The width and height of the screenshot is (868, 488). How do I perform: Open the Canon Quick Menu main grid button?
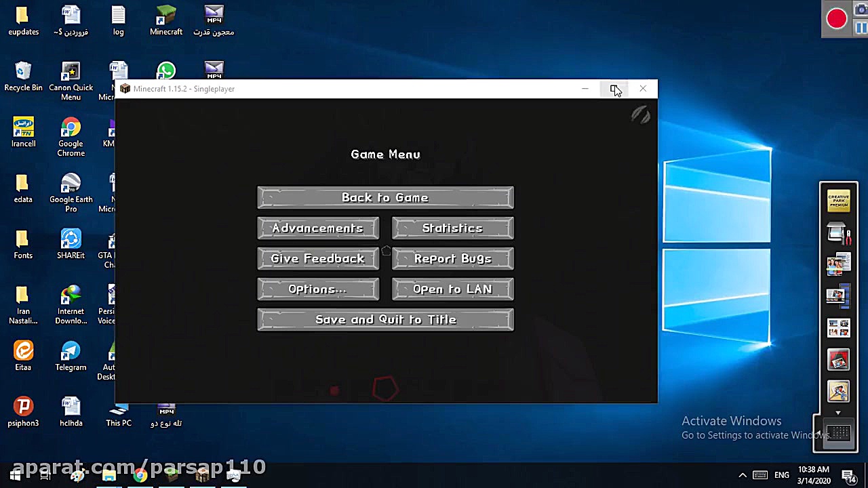click(840, 433)
